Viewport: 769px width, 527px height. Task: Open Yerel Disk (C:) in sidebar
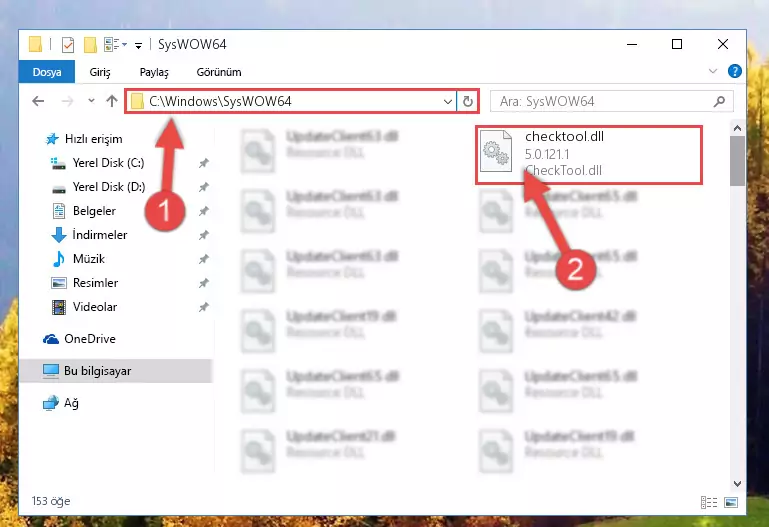(108, 163)
